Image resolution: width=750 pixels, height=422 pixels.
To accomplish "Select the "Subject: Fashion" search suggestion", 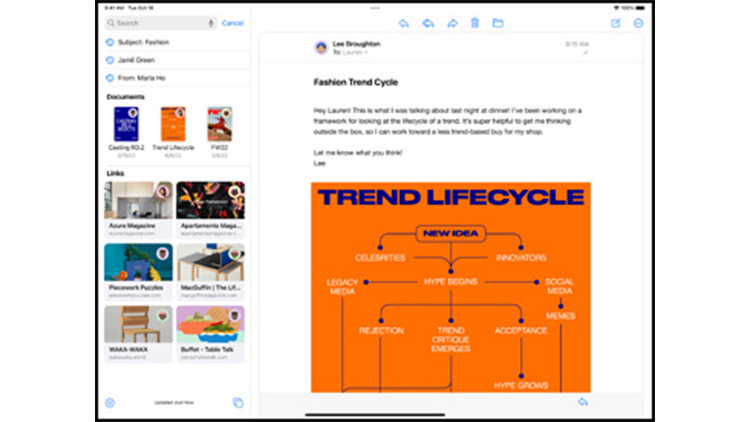I will coord(143,42).
